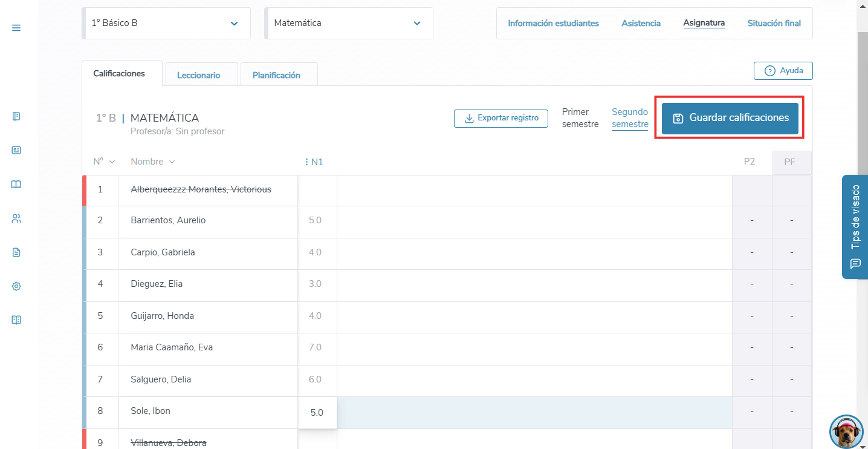Click student name Carpio, Gabriela

pos(163,252)
